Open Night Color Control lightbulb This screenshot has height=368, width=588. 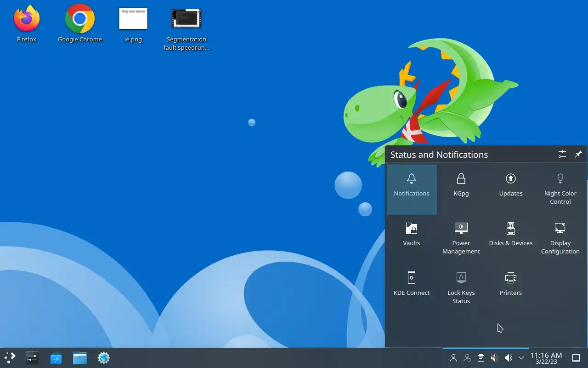(x=560, y=189)
